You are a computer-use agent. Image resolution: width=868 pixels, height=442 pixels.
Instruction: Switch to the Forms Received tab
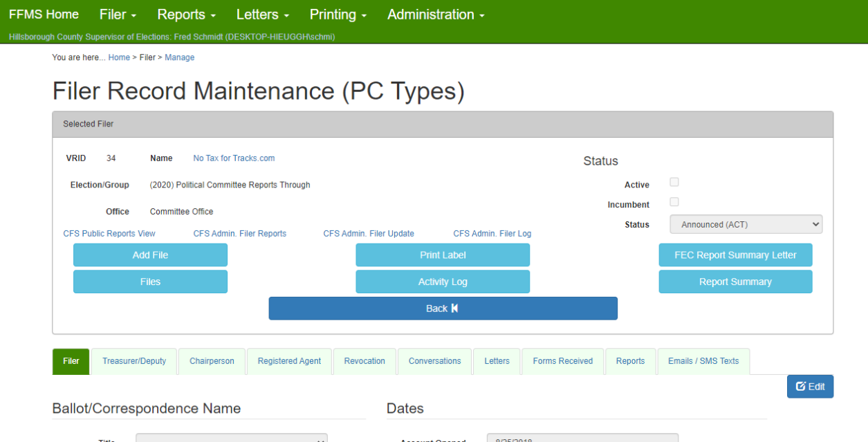[x=562, y=361]
